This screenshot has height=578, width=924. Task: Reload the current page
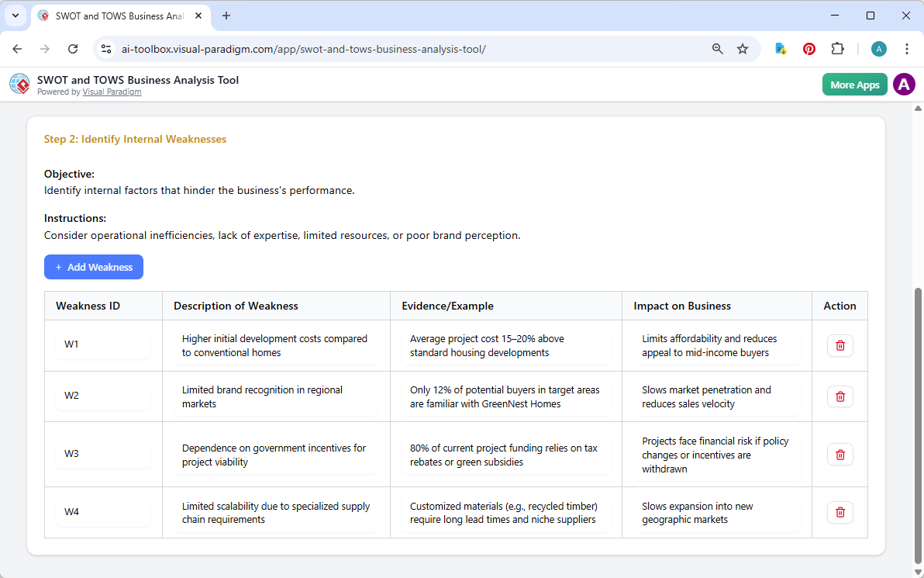(73, 48)
